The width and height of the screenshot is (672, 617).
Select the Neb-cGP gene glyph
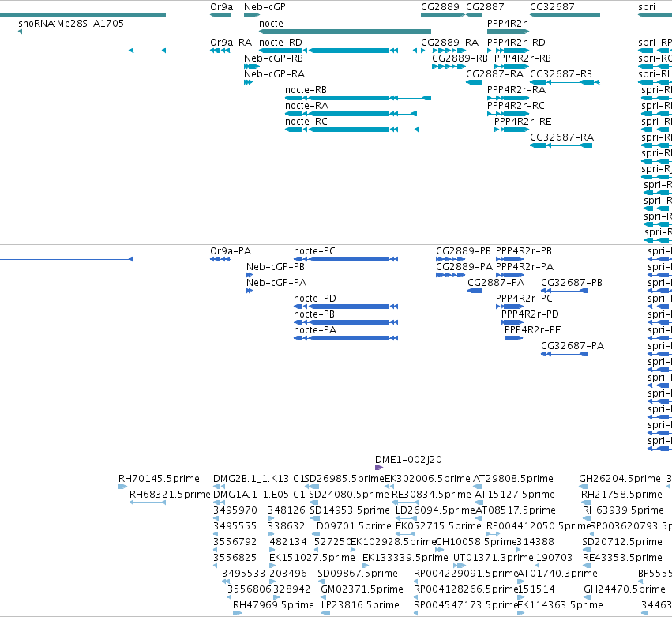[252, 15]
